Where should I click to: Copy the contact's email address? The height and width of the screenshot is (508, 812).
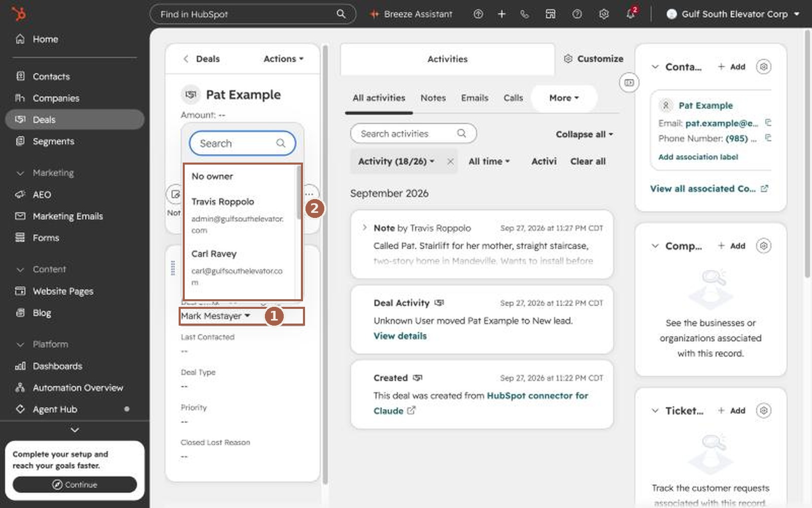pos(768,123)
